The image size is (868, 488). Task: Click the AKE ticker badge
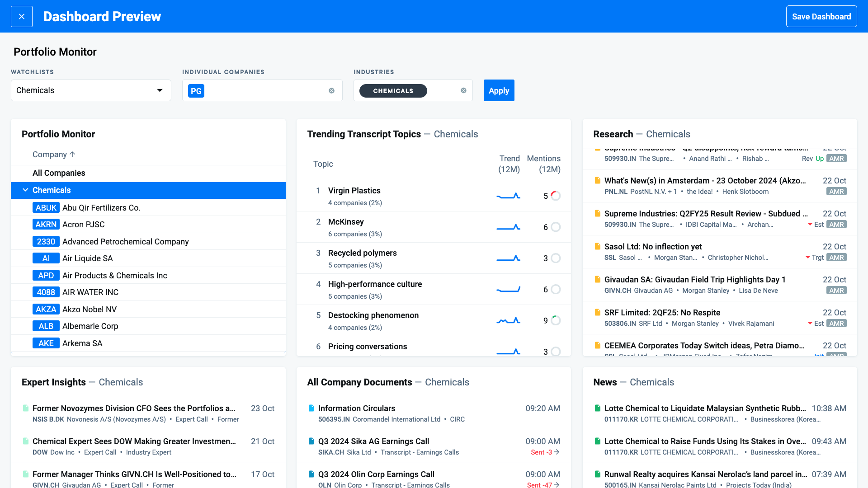point(46,343)
